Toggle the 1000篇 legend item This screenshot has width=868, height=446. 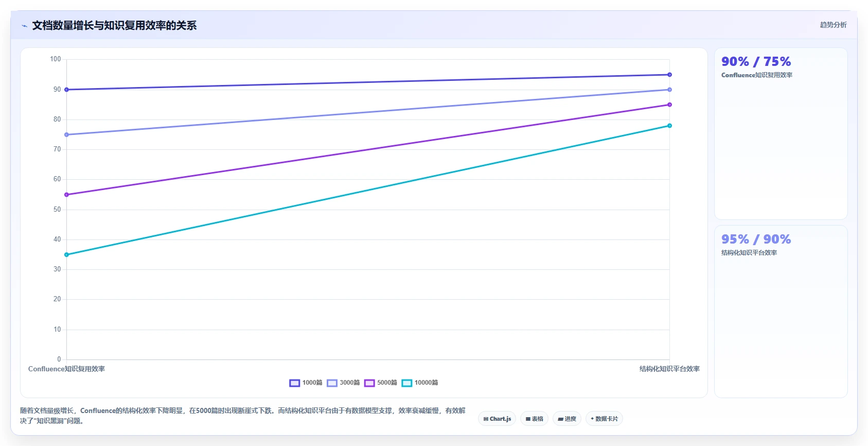tap(306, 383)
